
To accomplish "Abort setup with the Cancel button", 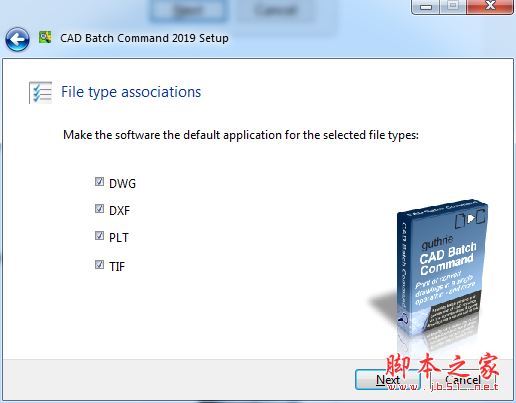I will (x=463, y=380).
